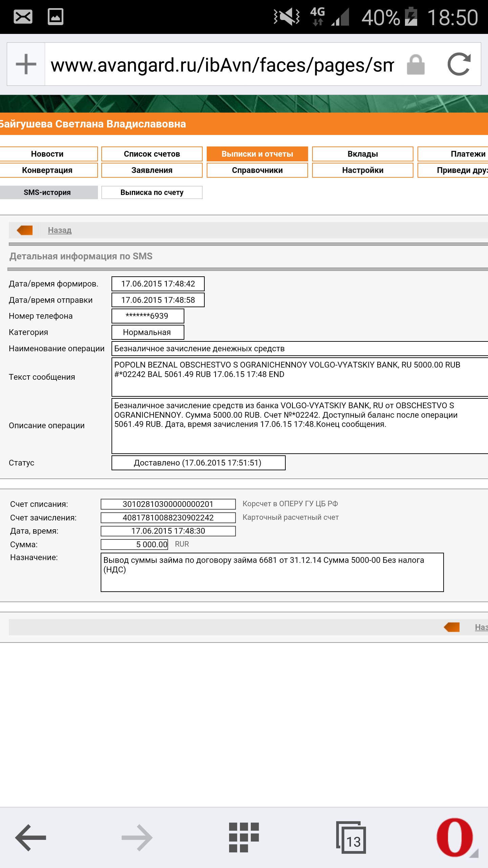The height and width of the screenshot is (868, 488).
Task: Click the Номер телефона field
Action: coord(148,316)
